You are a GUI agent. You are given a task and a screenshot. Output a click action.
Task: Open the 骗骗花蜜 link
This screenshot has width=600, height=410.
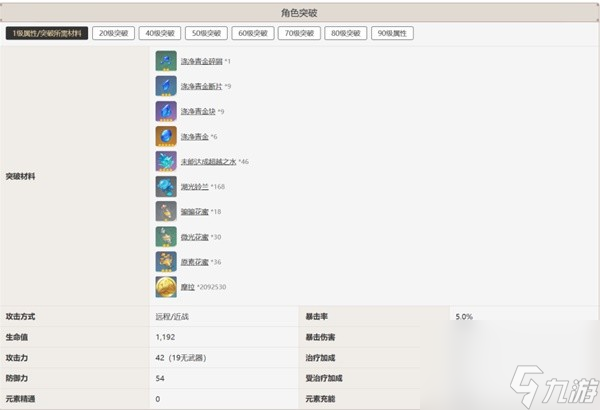[x=195, y=212]
